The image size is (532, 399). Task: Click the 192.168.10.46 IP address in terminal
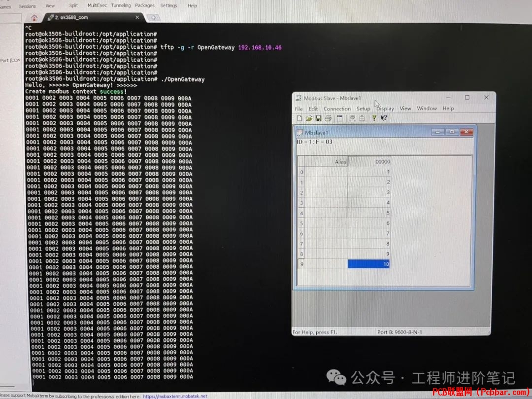click(260, 47)
